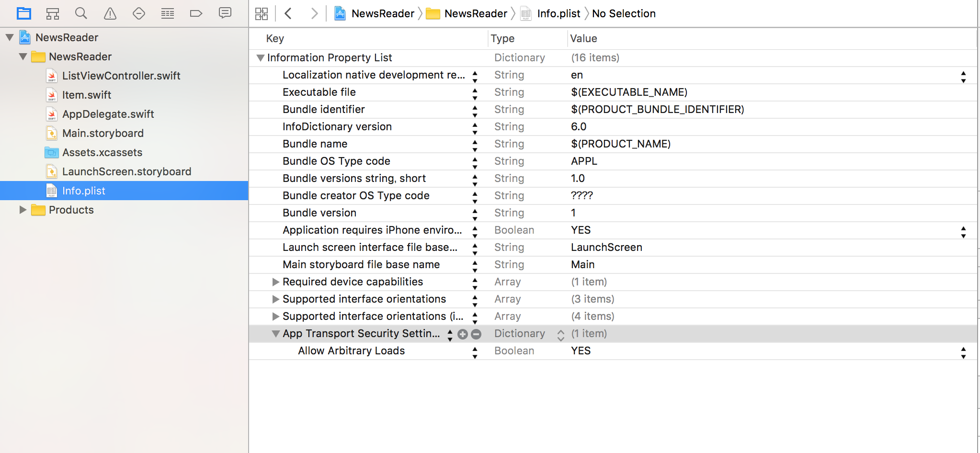Screen dimensions: 980x453
Task: Open the Find navigator magnifier icon
Action: click(81, 13)
